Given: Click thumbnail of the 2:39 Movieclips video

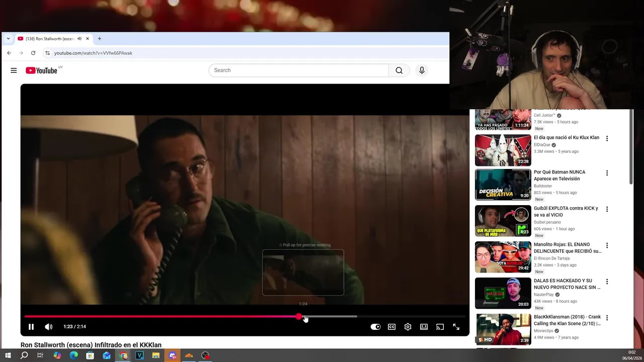Looking at the screenshot, I should pyautogui.click(x=503, y=329).
